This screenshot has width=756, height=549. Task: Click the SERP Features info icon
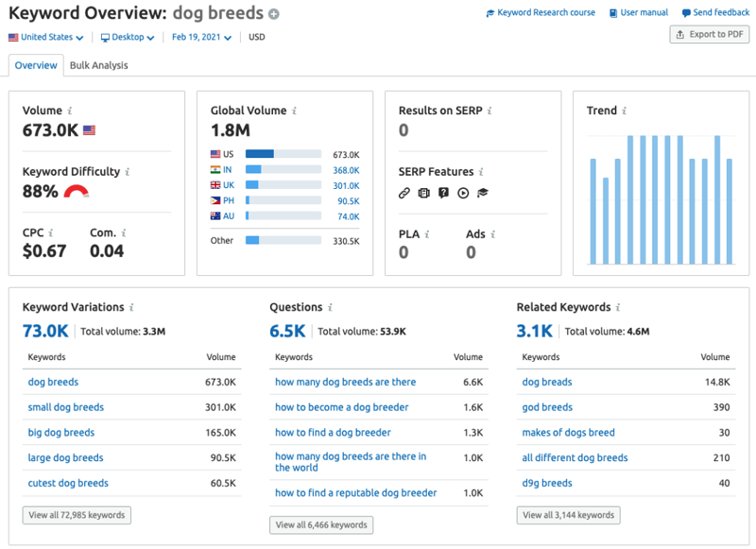coord(481,172)
